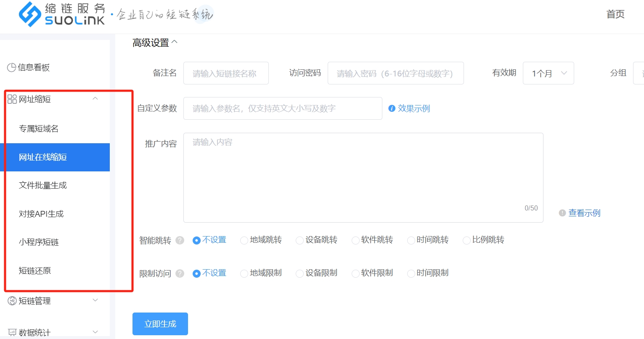The width and height of the screenshot is (644, 339).
Task: Click the help icon beside 智能跳转
Action: (x=180, y=240)
